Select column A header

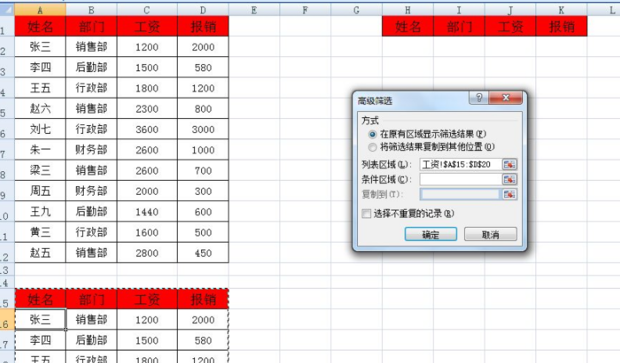click(x=40, y=10)
